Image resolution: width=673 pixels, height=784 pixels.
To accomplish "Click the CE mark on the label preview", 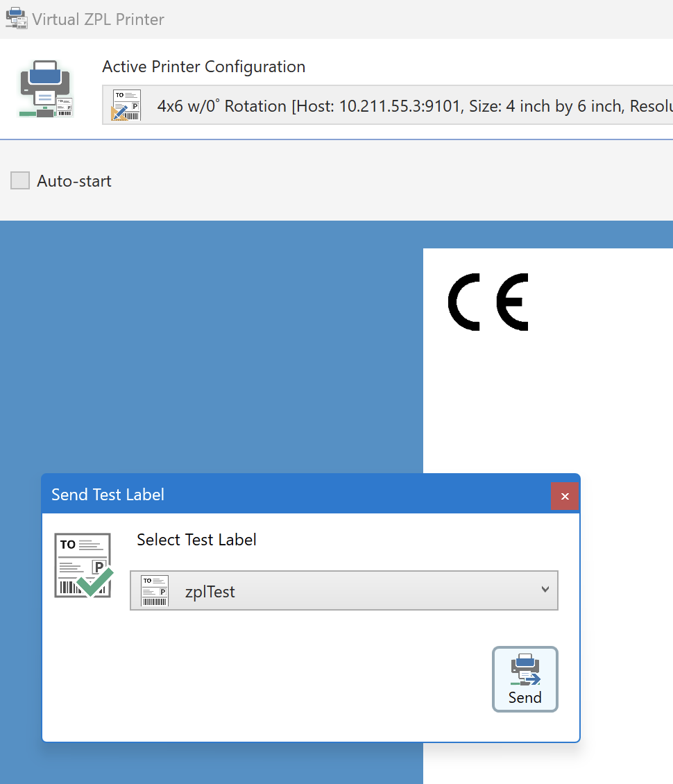I will tap(488, 301).
